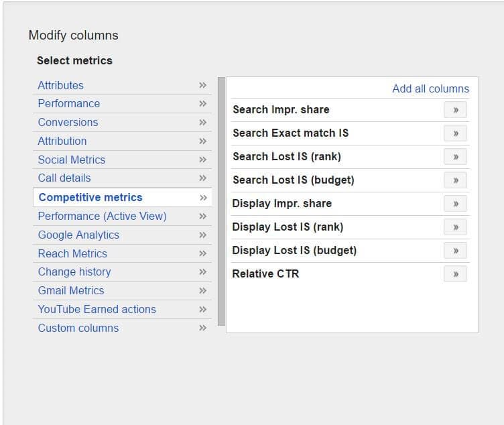This screenshot has height=425, width=504.
Task: Open the YouTube Earned actions link
Action: coord(97,310)
